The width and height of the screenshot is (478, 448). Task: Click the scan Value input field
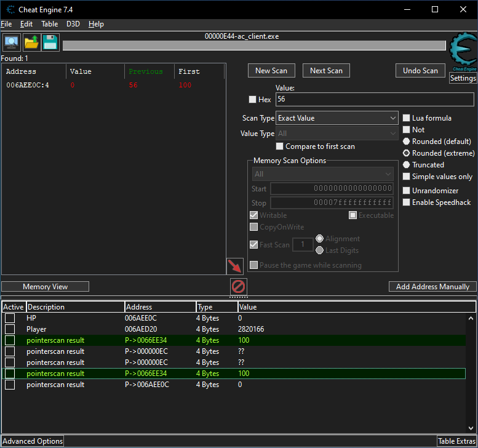375,100
